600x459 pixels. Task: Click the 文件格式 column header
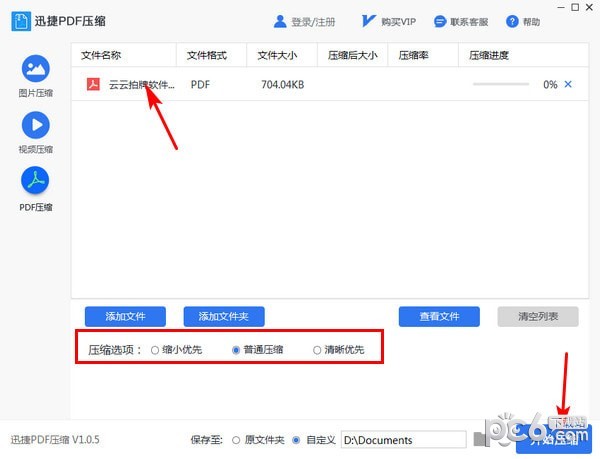[207, 55]
